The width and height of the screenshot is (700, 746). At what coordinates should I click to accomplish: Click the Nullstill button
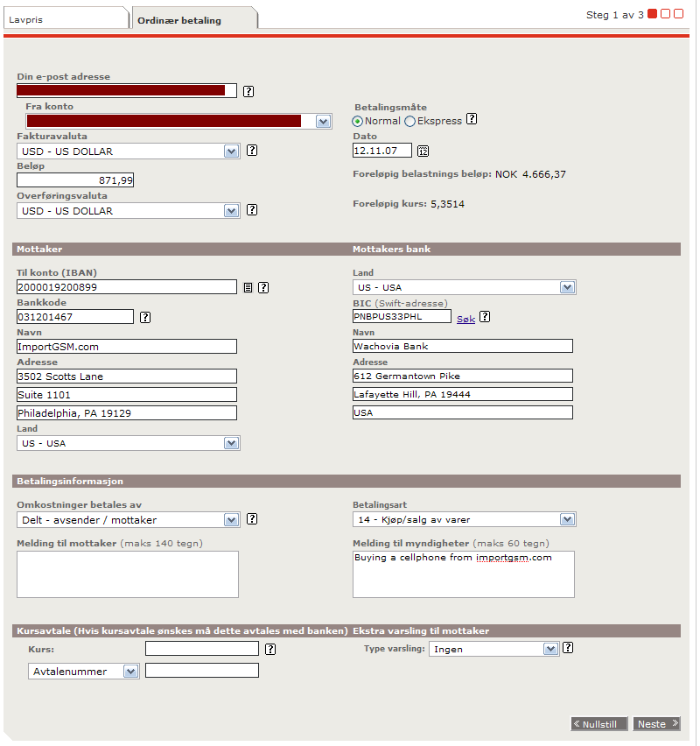599,723
